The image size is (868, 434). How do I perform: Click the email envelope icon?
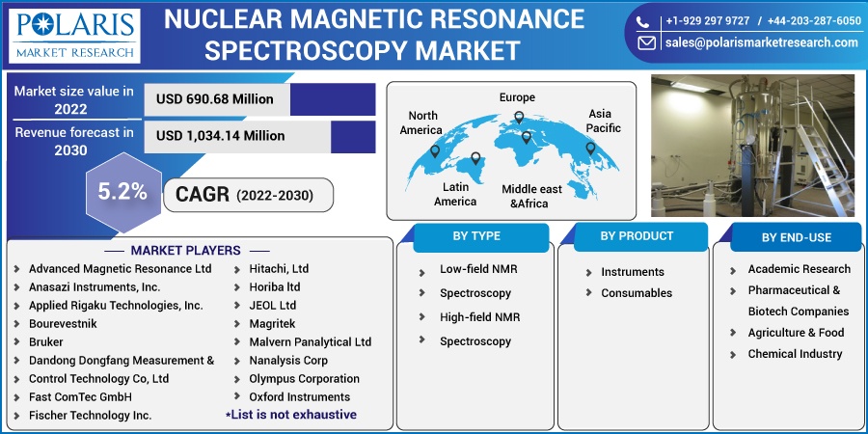[x=646, y=42]
